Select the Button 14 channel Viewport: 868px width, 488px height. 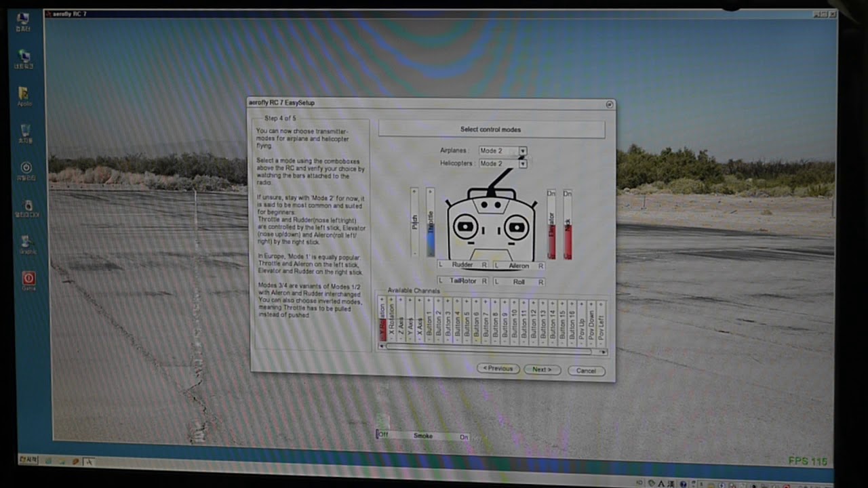[x=553, y=323]
